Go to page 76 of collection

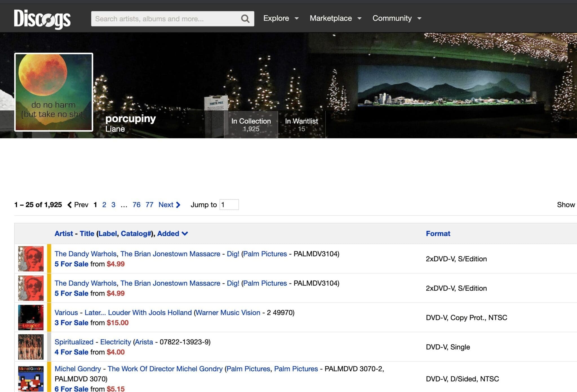coord(136,205)
